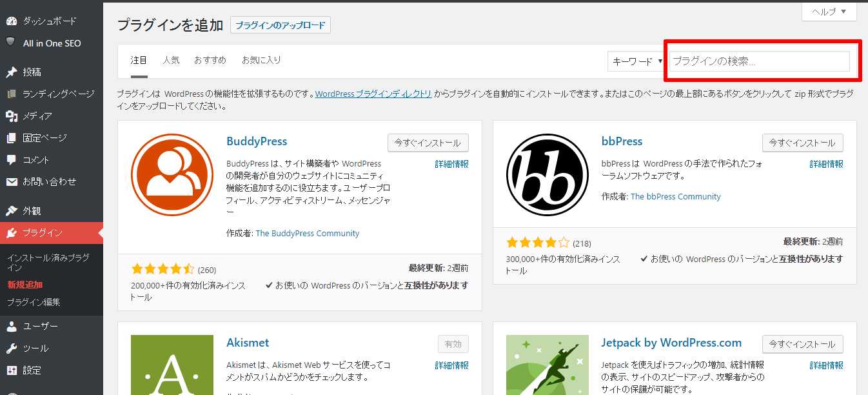
Task: Click the ツール wrench icon
Action: (11, 349)
